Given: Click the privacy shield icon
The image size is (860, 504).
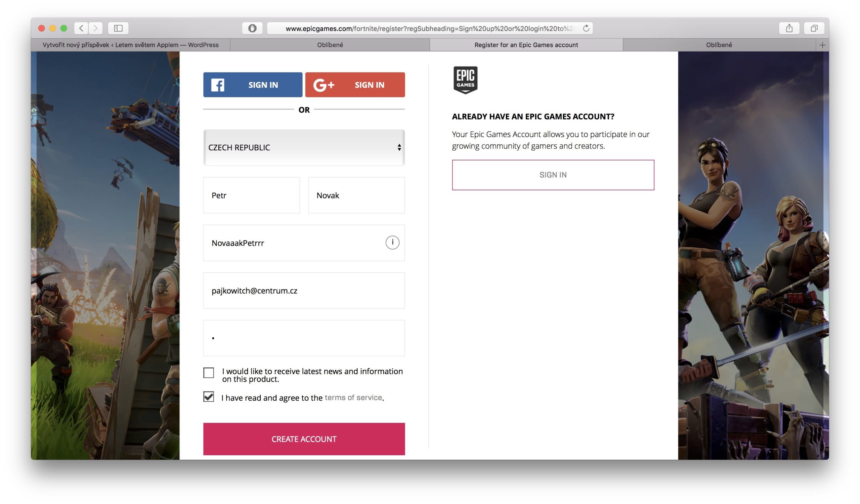Looking at the screenshot, I should [x=252, y=28].
